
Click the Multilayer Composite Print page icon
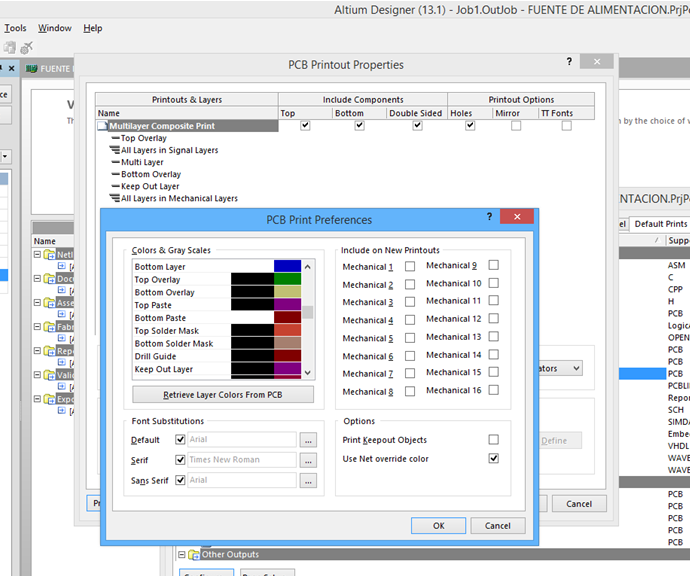coord(103,126)
